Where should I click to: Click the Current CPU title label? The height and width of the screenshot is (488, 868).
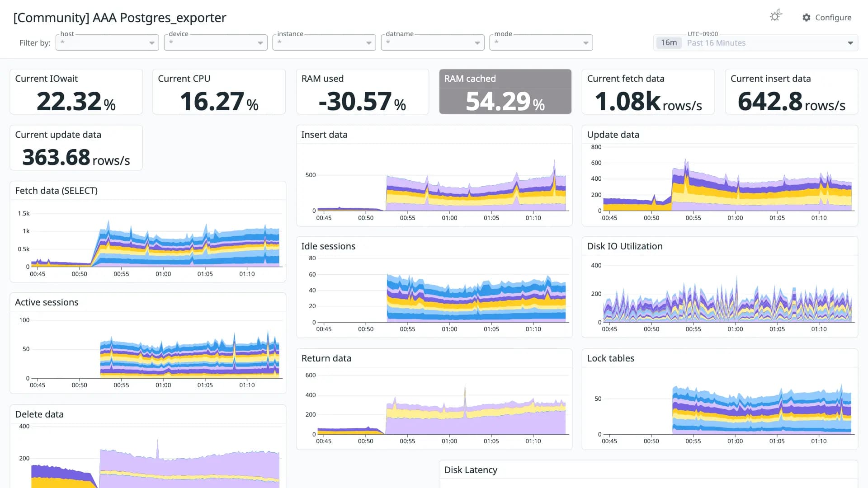(x=184, y=79)
